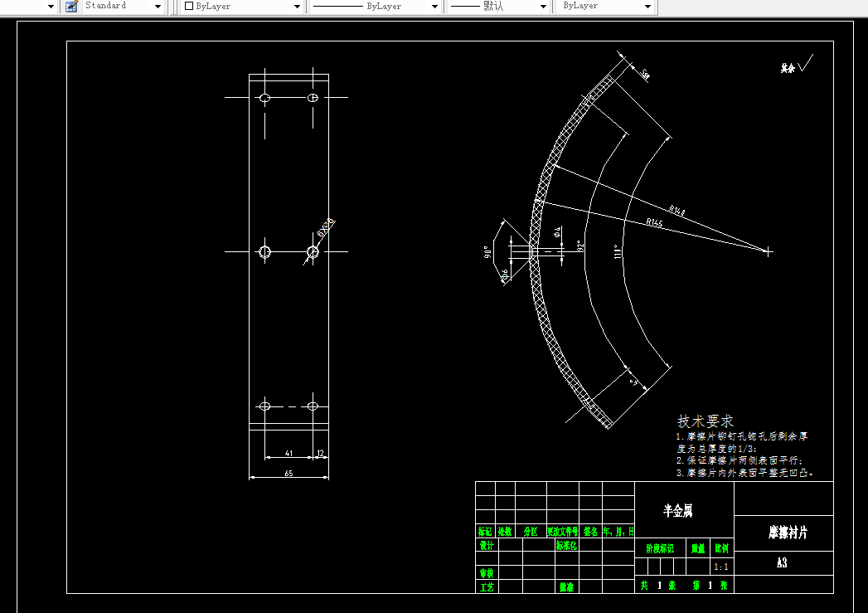Viewport: 868px width, 613px height.
Task: Select the Φ4 hole diameter text
Action: click(557, 231)
